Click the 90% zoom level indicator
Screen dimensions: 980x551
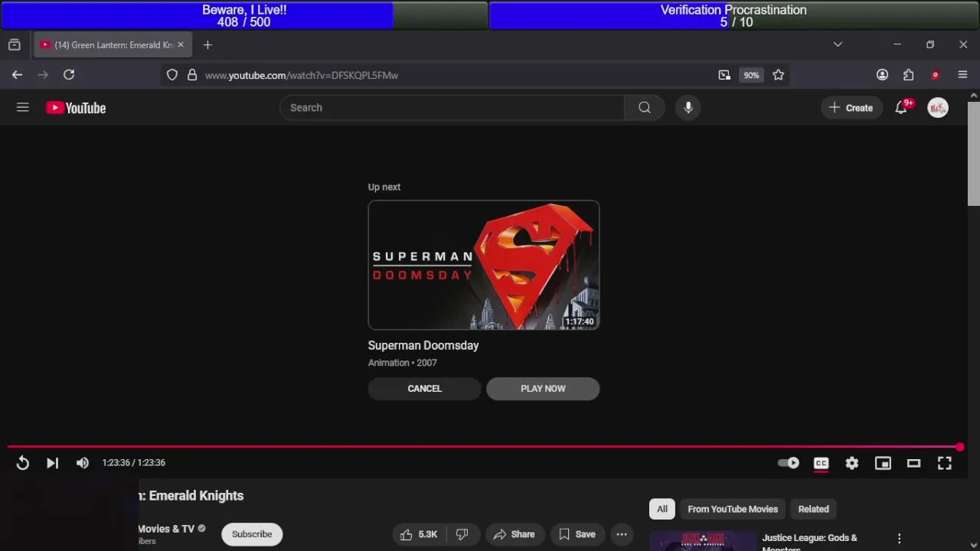[751, 75]
